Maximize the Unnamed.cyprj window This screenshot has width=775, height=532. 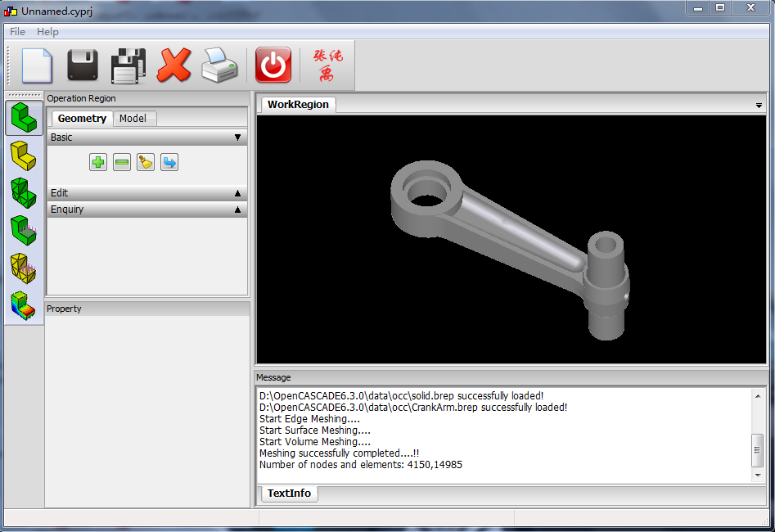720,7
